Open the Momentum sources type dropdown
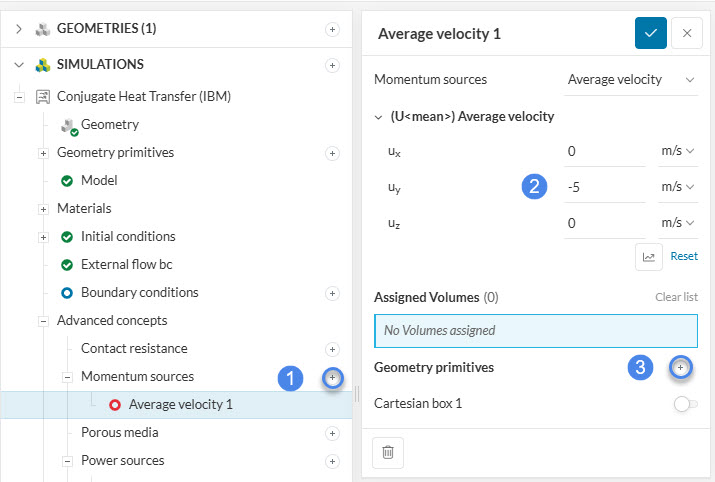The image size is (715, 482). click(630, 79)
